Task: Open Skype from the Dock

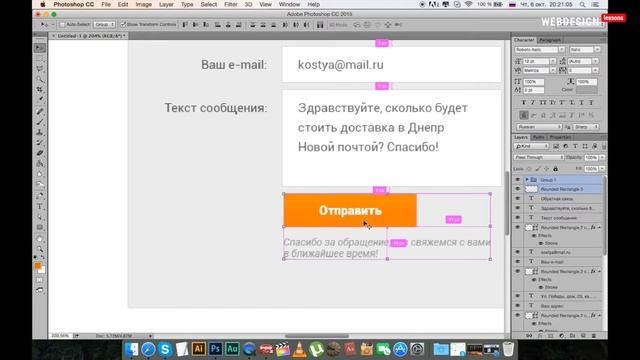Action: pyautogui.click(x=165, y=349)
